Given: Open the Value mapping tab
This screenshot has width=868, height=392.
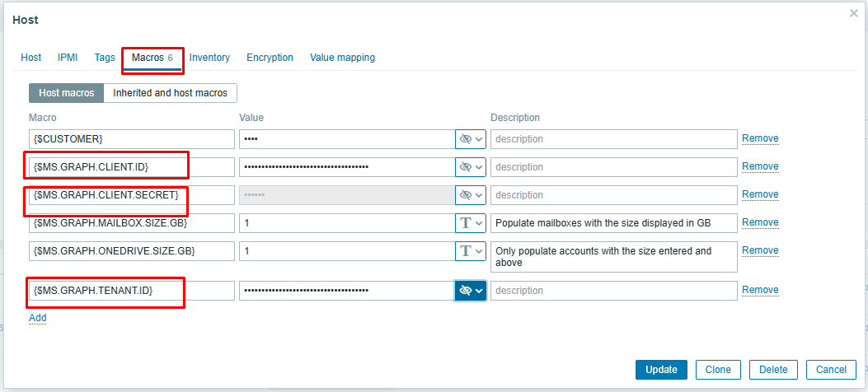Looking at the screenshot, I should coord(342,58).
